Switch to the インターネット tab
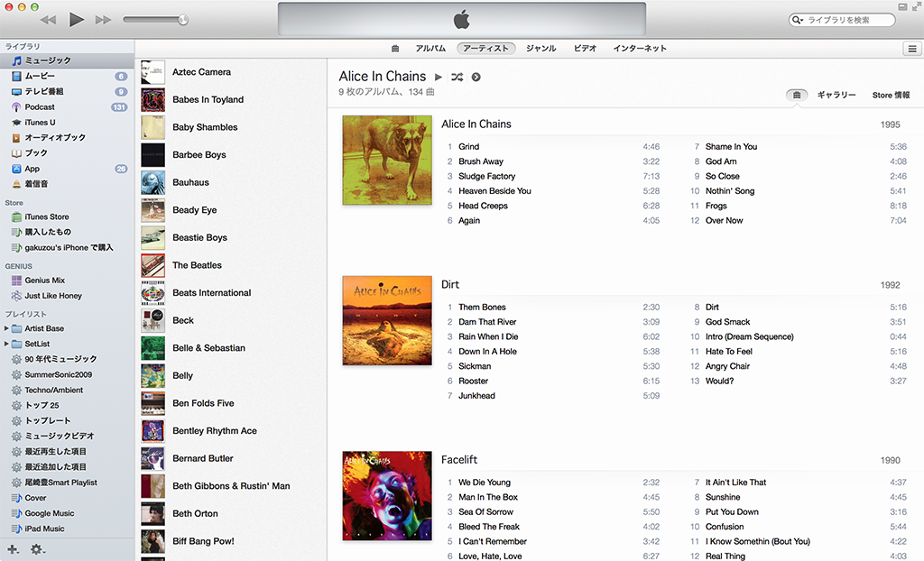This screenshot has height=561, width=924. (640, 49)
